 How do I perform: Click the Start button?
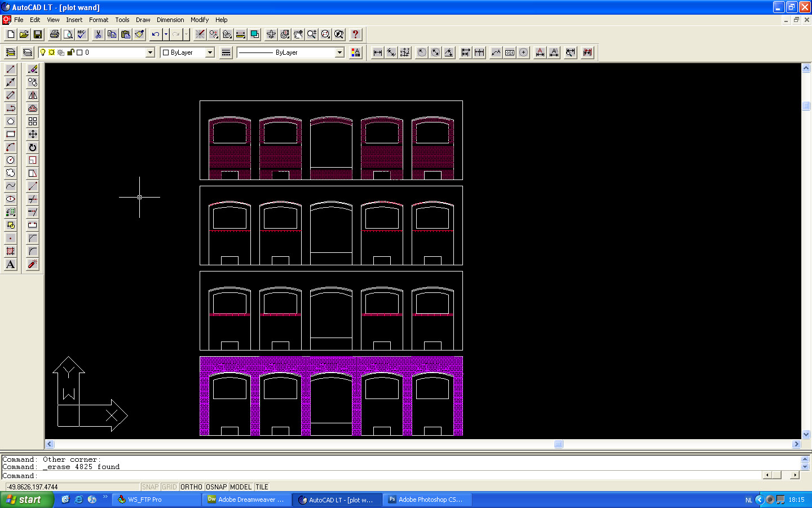[27, 500]
